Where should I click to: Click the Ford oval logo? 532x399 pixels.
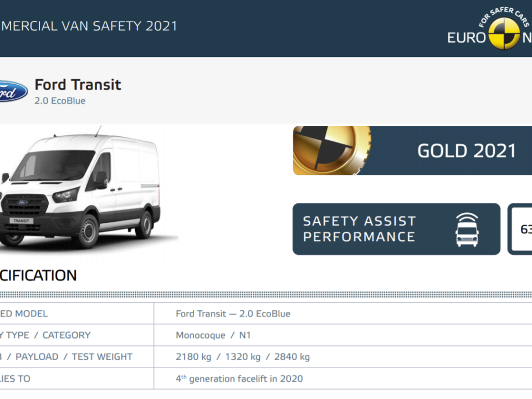tap(13, 91)
